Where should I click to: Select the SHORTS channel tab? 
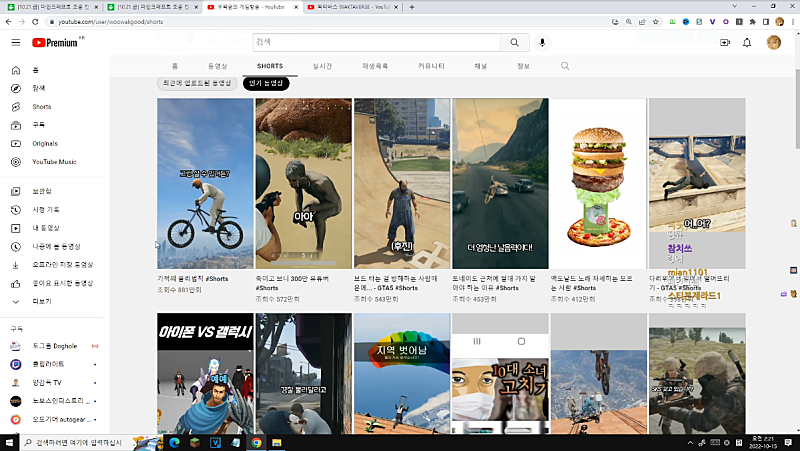(270, 66)
